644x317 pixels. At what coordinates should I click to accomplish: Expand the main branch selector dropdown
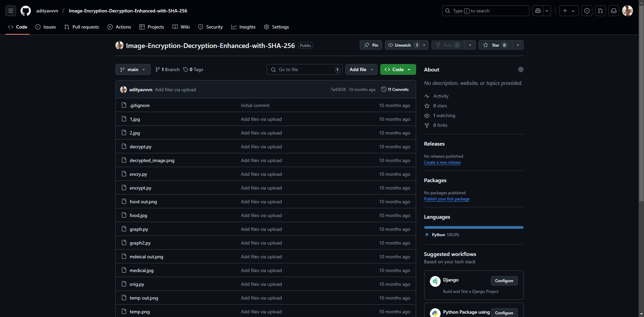[133, 69]
